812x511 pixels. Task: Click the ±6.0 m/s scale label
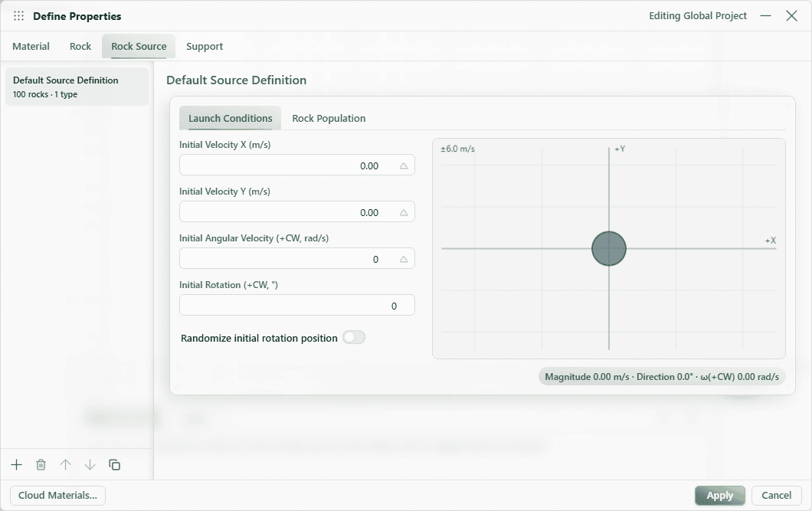tap(458, 149)
